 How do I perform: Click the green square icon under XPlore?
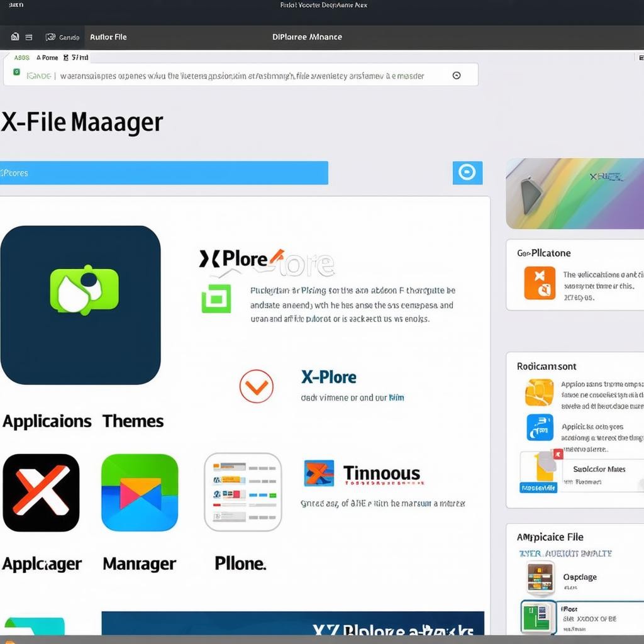tap(216, 298)
